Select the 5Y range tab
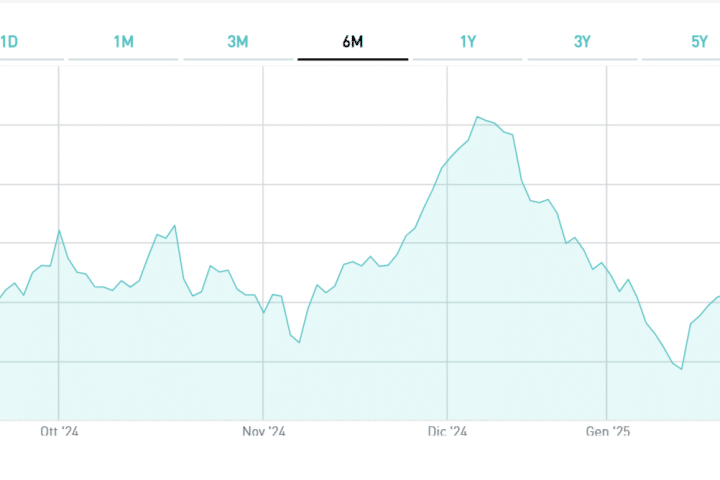720x480 pixels. [x=699, y=42]
